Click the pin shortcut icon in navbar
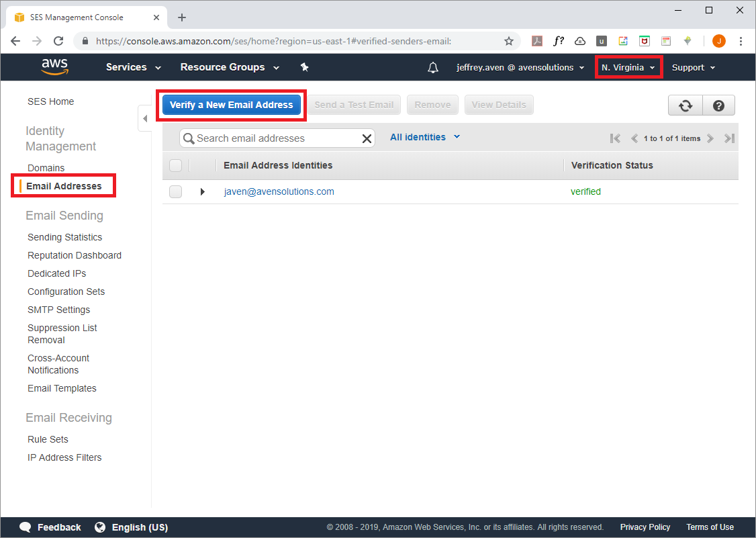Viewport: 756px width, 538px height. click(304, 67)
